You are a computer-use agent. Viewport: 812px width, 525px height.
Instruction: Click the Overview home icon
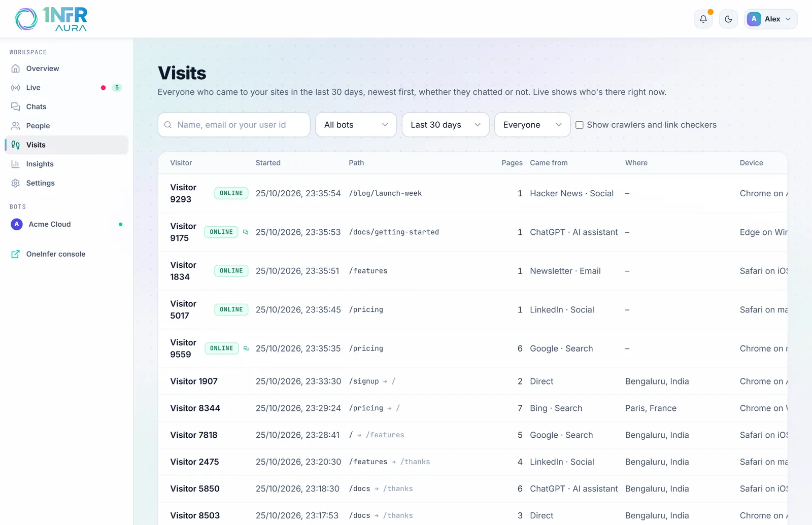16,68
